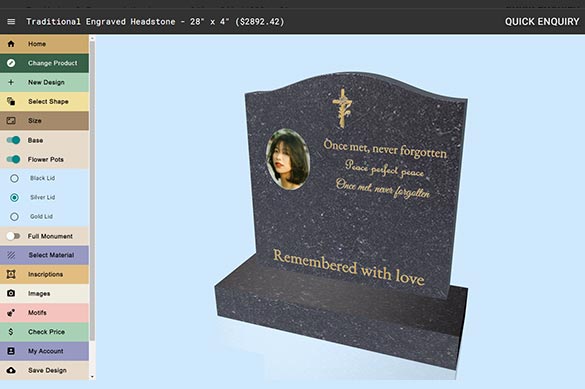Open the Motifs menu item
The width and height of the screenshot is (585, 389).
tap(44, 313)
